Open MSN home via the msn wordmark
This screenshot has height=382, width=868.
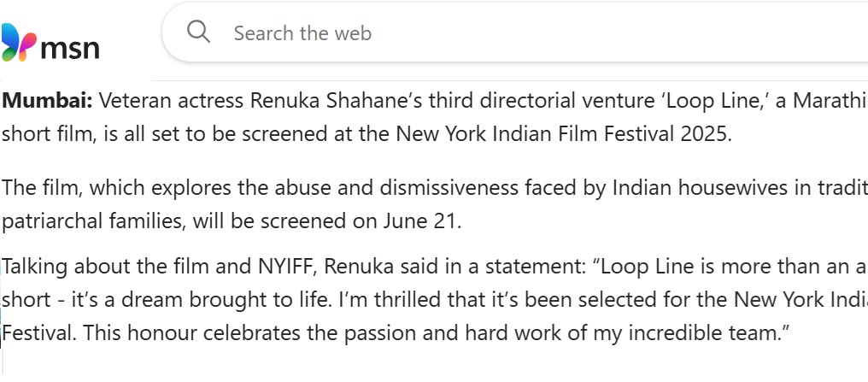pos(70,47)
